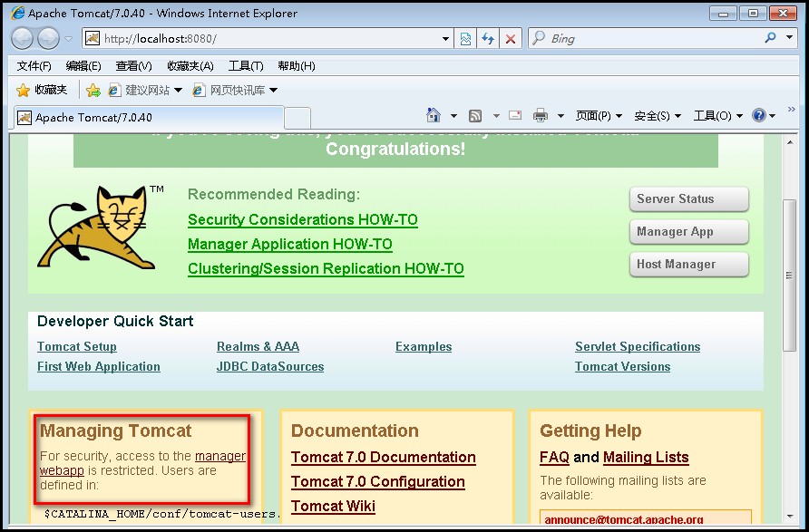Screen dimensions: 809x532
Task: Click the Manager App button
Action: pos(688,231)
